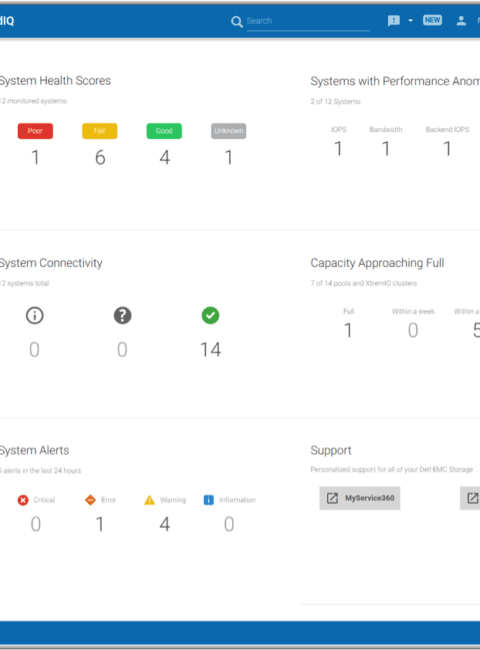Image resolution: width=480 pixels, height=650 pixels.
Task: Click the count under Unknown health
Action: (229, 158)
